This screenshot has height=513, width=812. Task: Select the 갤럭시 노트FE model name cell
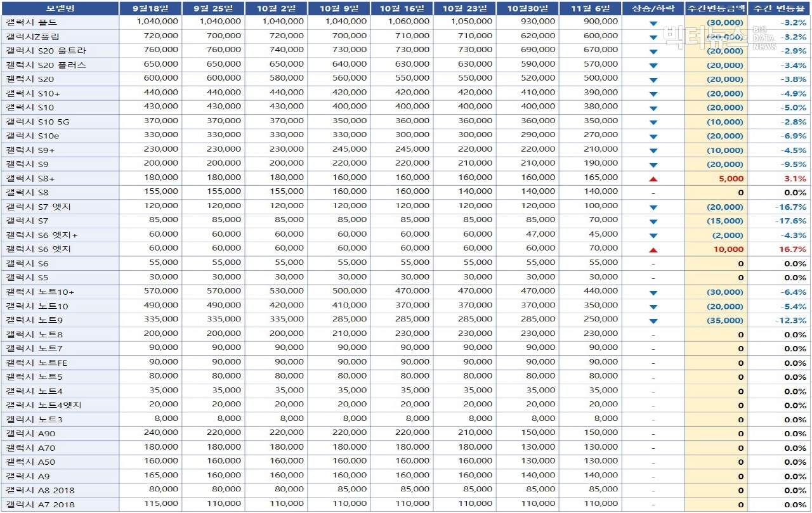coord(60,363)
